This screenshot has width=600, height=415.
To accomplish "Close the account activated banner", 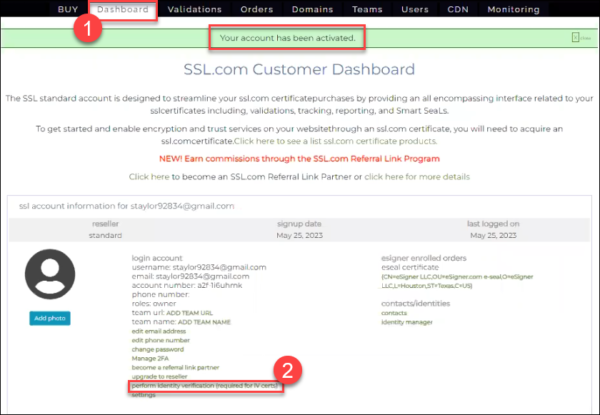I will (x=581, y=37).
